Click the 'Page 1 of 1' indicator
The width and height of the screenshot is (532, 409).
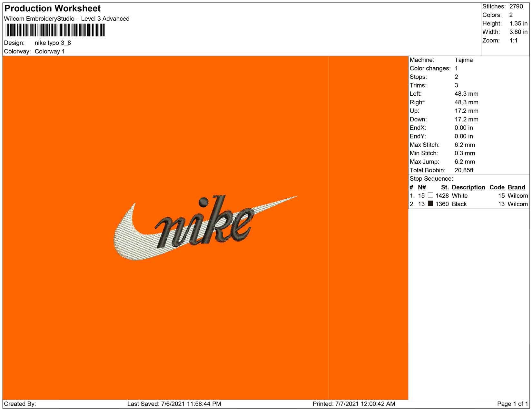coord(513,404)
